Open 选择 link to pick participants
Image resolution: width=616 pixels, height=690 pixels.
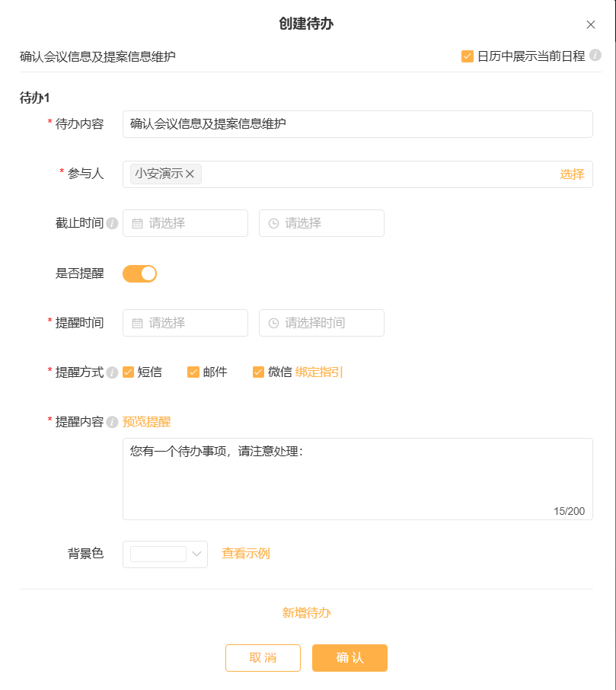(572, 174)
